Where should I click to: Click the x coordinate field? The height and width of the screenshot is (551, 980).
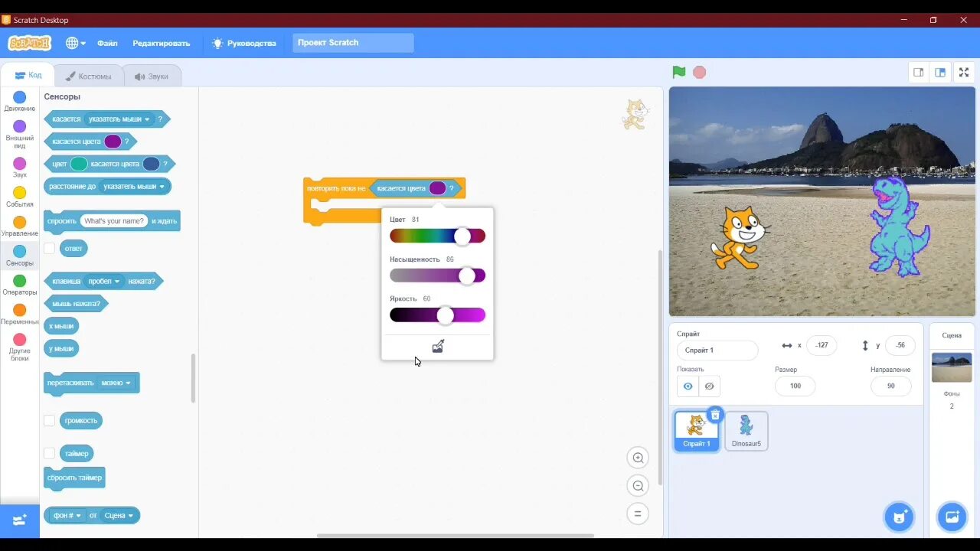tap(822, 345)
